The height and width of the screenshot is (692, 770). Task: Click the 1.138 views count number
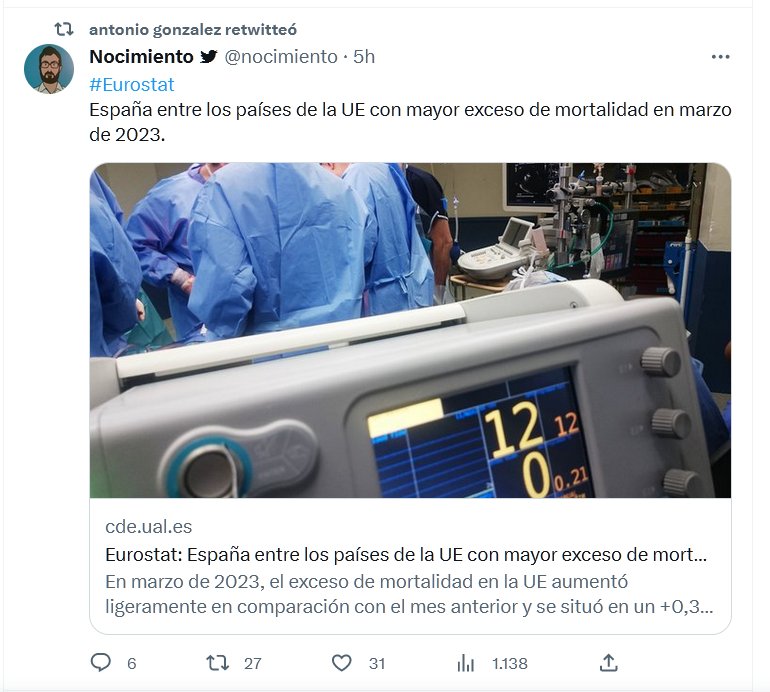pos(509,663)
